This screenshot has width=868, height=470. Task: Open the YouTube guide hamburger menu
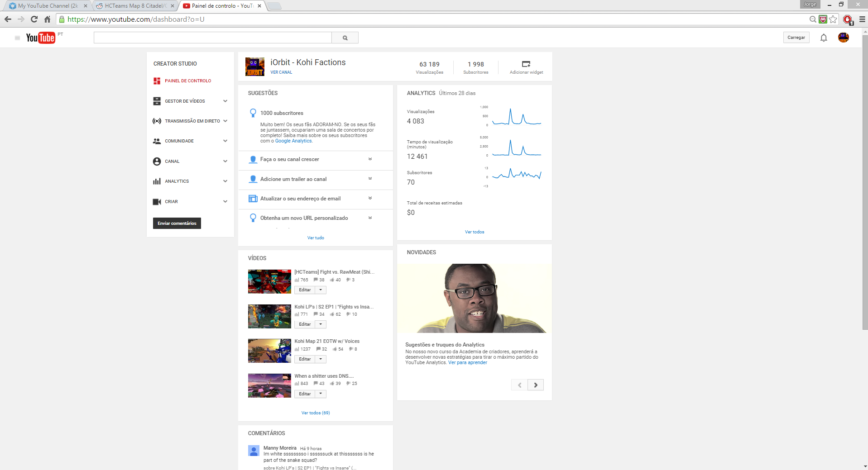17,38
